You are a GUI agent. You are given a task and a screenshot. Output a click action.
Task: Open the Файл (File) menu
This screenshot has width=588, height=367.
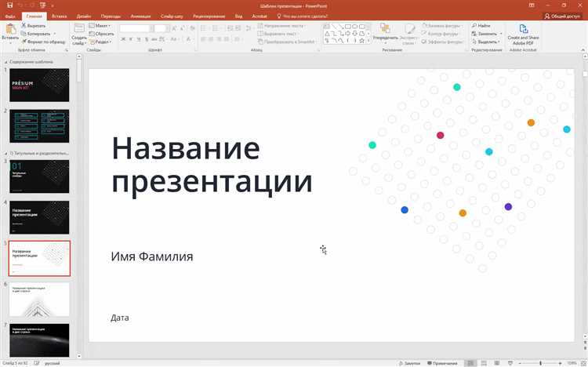(x=10, y=16)
